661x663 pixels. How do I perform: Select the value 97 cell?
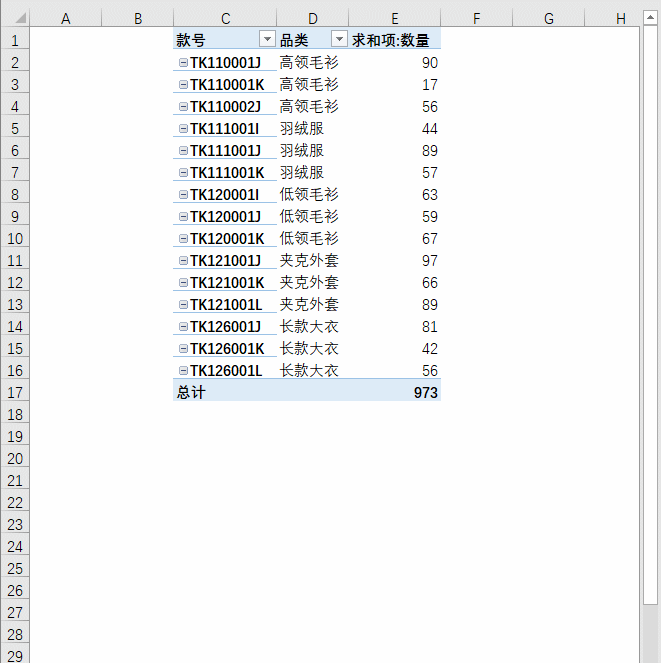395,260
